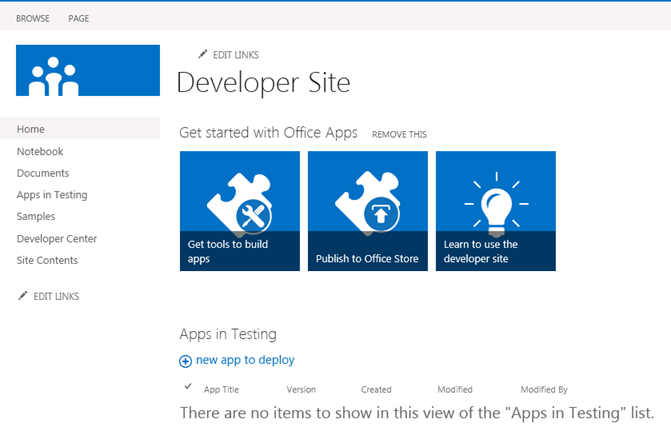The image size is (671, 443).
Task: Open Documents from the left navigation
Action: [43, 173]
